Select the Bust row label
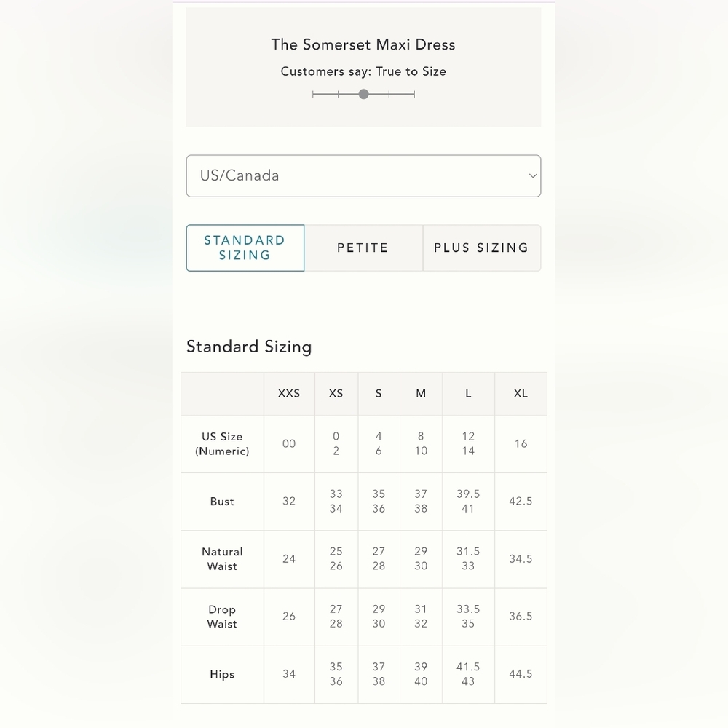The image size is (728, 728). point(222,502)
